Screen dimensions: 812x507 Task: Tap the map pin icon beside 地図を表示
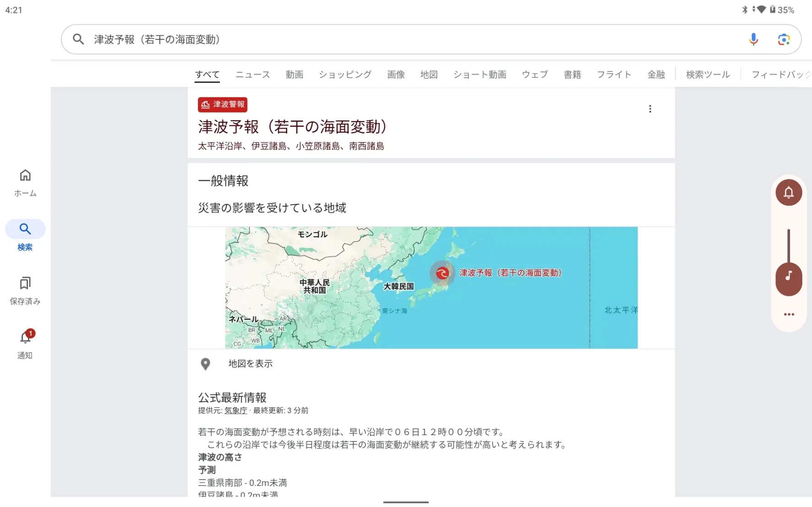point(206,364)
